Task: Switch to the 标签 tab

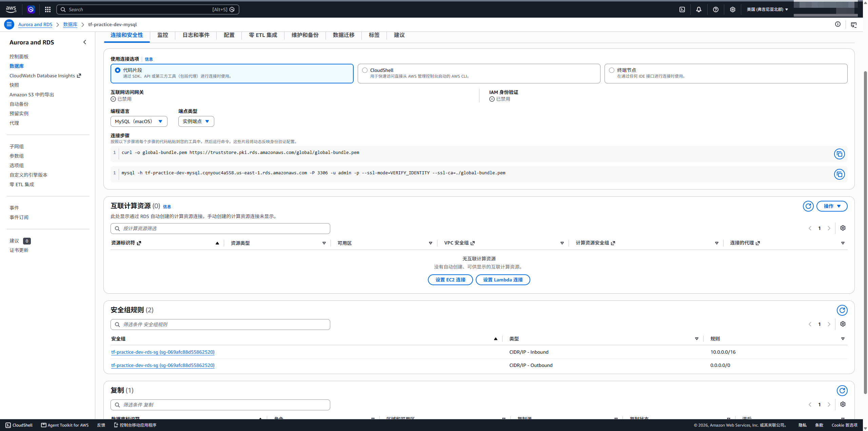Action: tap(374, 35)
